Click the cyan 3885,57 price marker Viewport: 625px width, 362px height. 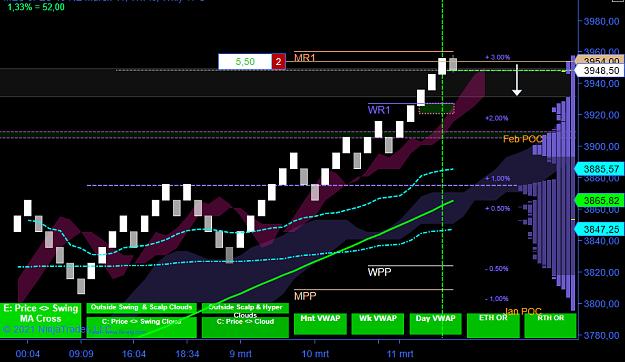pyautogui.click(x=598, y=169)
